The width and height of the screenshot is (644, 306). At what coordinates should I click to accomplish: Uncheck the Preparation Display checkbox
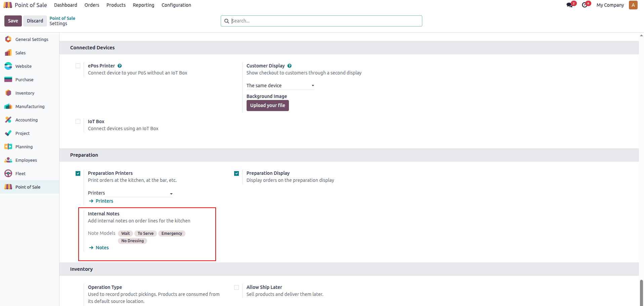point(237,173)
